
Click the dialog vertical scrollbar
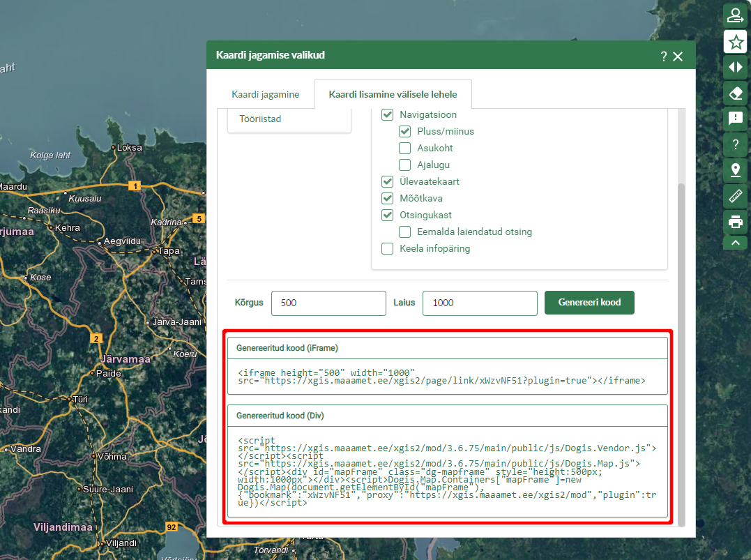tap(681, 354)
